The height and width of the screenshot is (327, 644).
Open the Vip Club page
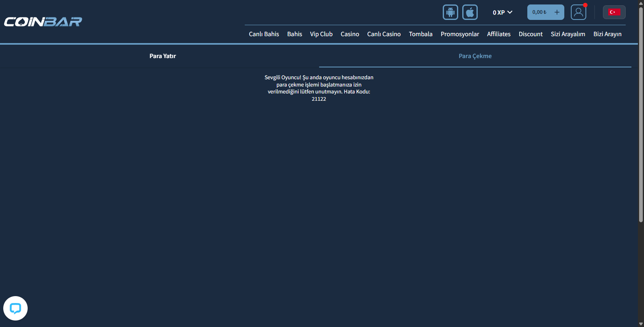(x=321, y=34)
